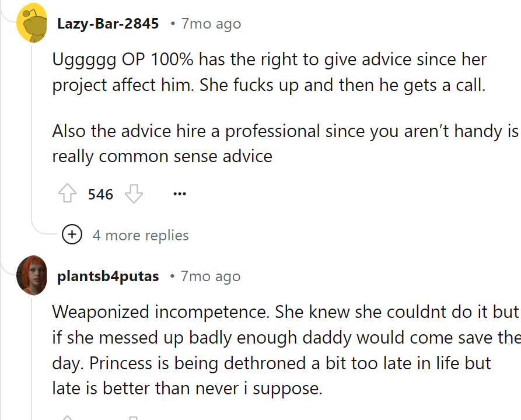Open the more options menu on Lazy-Bar-2845's comment
This screenshot has height=420, width=521.
pyautogui.click(x=179, y=194)
